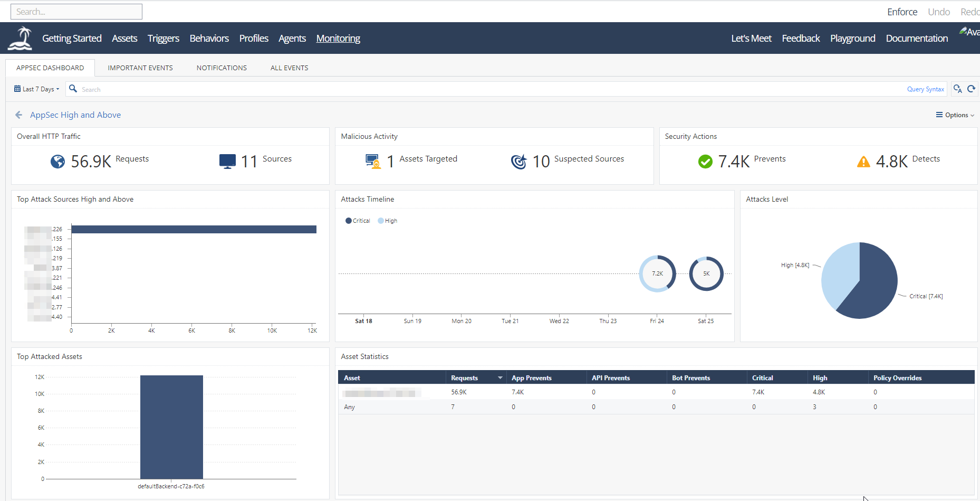
Task: Click the back arrow beside AppSec High and Above
Action: click(18, 115)
